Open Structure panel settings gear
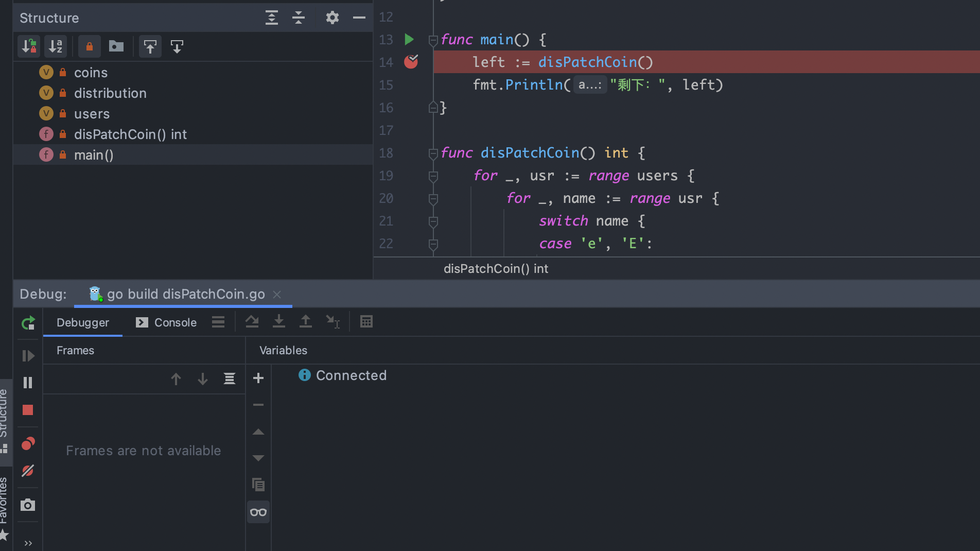The height and width of the screenshot is (551, 980). coord(332,18)
